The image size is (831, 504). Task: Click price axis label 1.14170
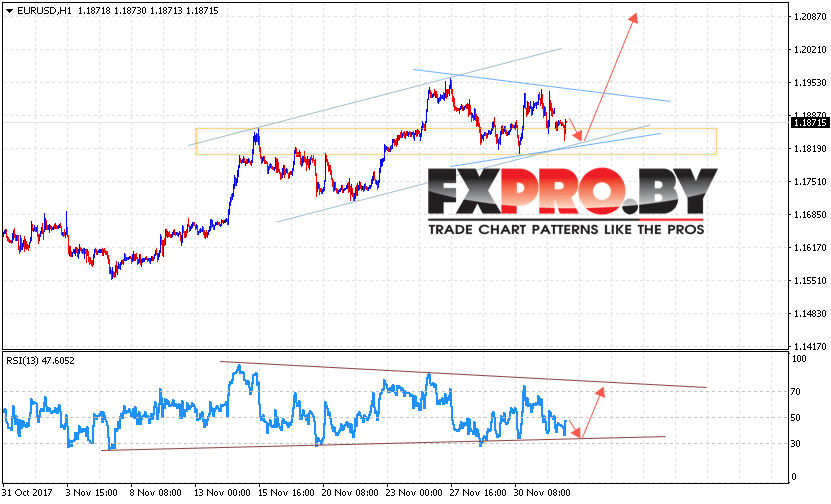(x=810, y=347)
